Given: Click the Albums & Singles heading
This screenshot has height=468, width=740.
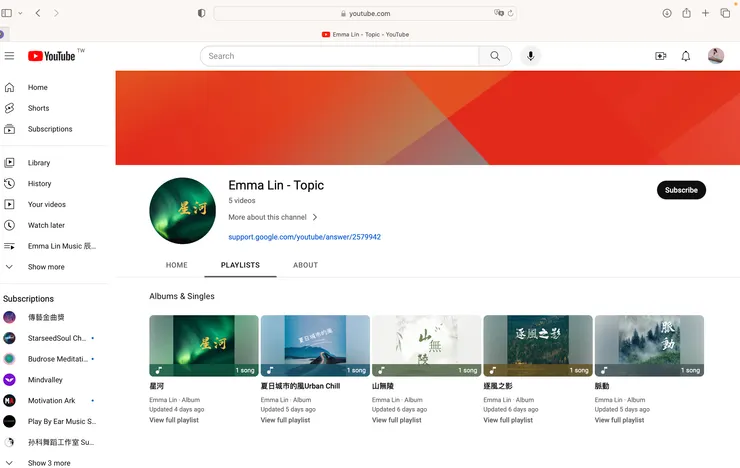Looking at the screenshot, I should 182,296.
